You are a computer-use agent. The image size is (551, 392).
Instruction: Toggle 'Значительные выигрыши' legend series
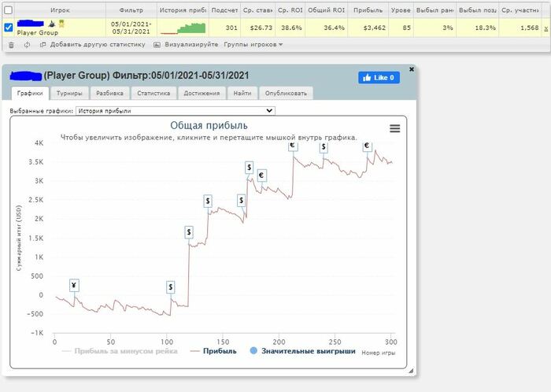[302, 351]
